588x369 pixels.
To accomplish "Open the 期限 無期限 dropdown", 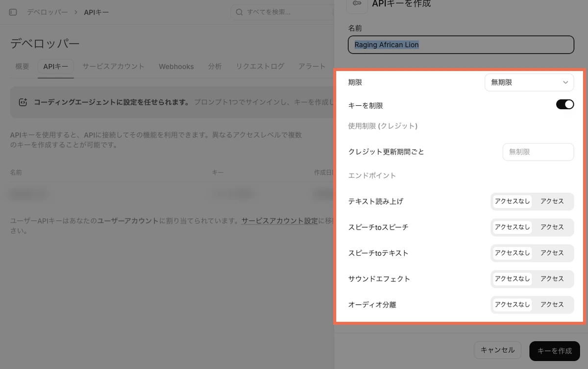I will (x=529, y=82).
